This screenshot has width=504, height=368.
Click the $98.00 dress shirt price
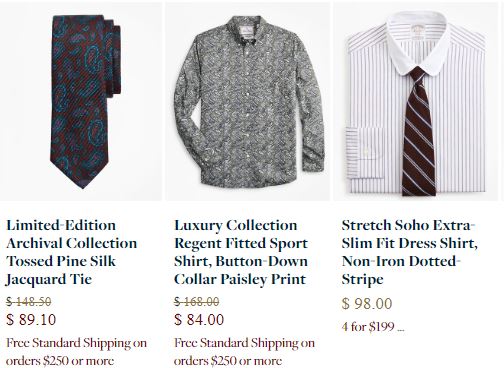(x=367, y=304)
